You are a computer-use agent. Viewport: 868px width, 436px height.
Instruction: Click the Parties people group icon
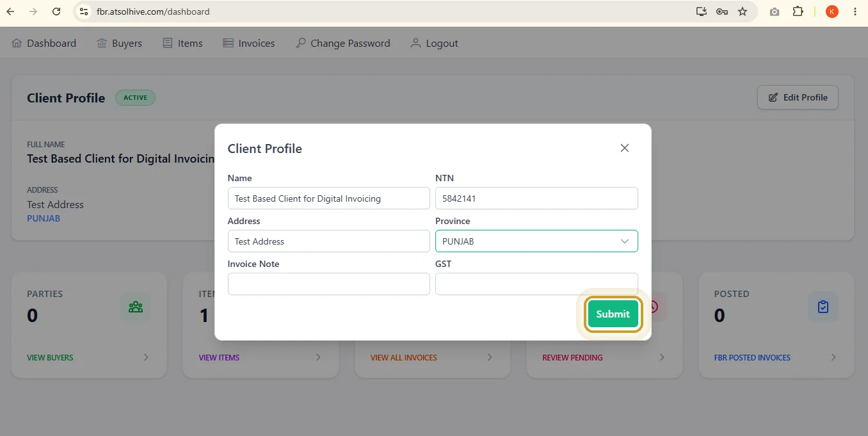(136, 307)
